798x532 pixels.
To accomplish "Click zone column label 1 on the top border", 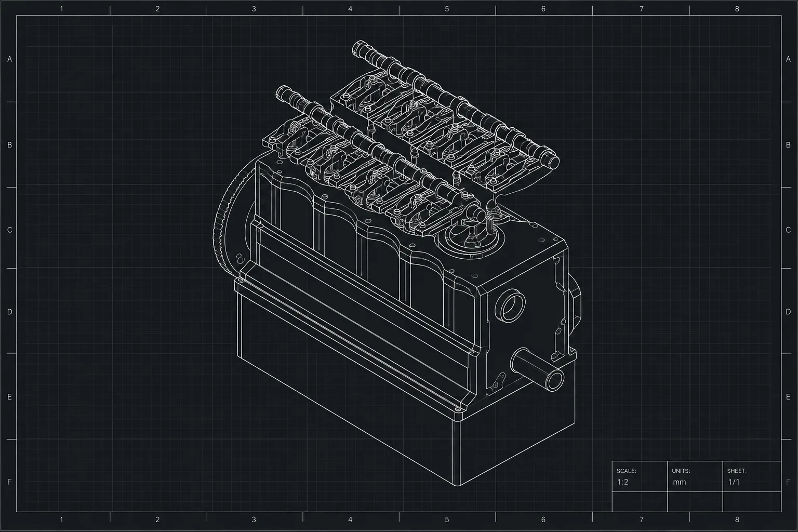I will click(x=62, y=9).
